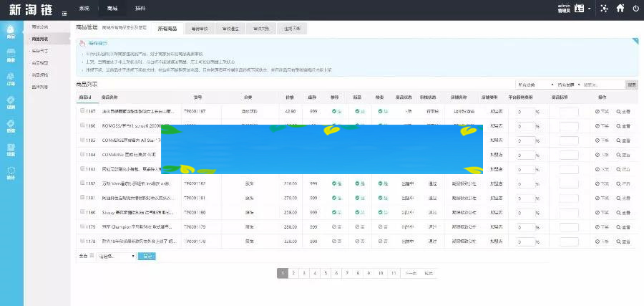This screenshot has width=644, height=306.
Task: Click the search keyword input field
Action: point(603,84)
